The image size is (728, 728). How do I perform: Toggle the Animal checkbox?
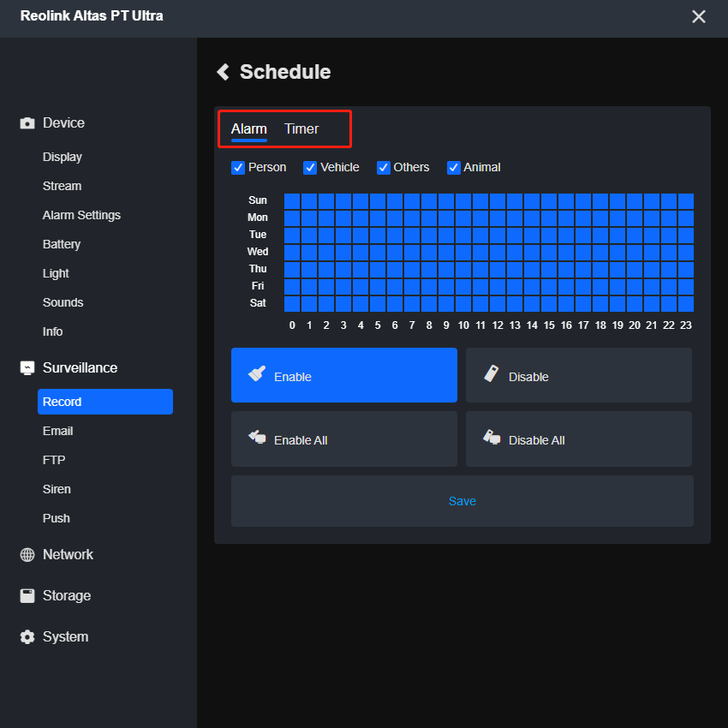click(x=453, y=168)
